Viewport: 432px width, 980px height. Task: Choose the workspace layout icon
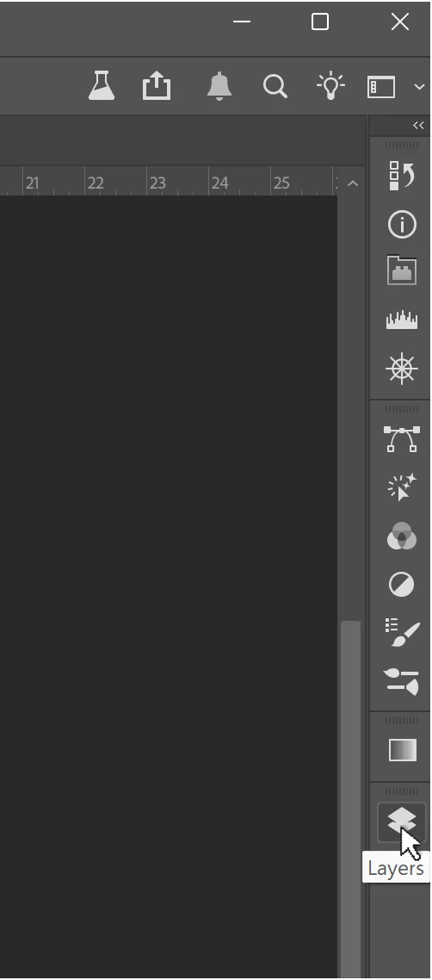(x=381, y=87)
